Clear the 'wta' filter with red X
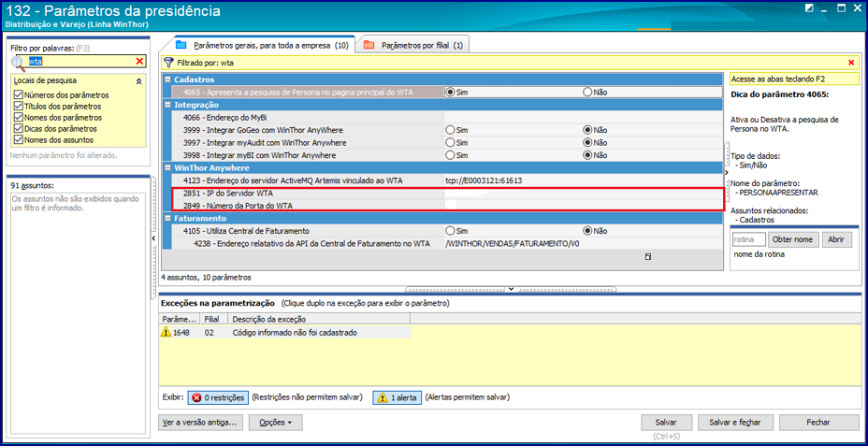Screen dimensions: 868x446 (139, 61)
